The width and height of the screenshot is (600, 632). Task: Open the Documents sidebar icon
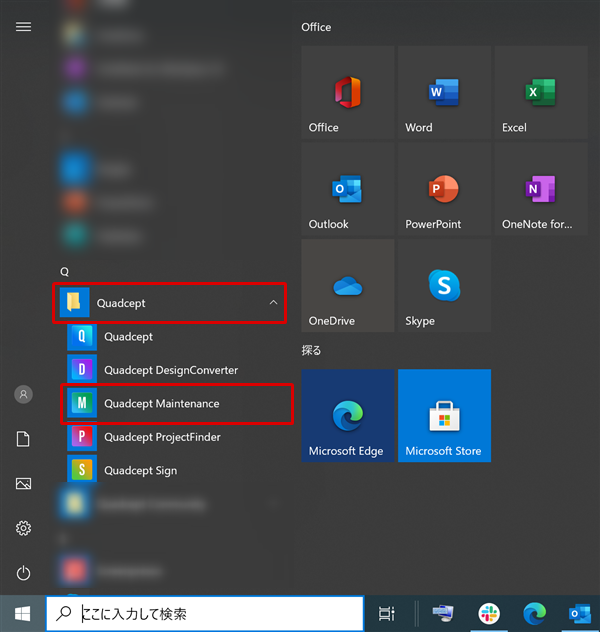[x=23, y=439]
